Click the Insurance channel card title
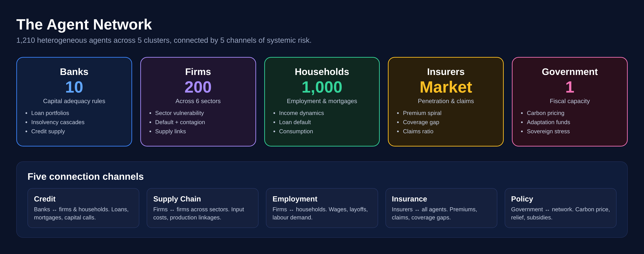This screenshot has width=644, height=254. (x=409, y=199)
